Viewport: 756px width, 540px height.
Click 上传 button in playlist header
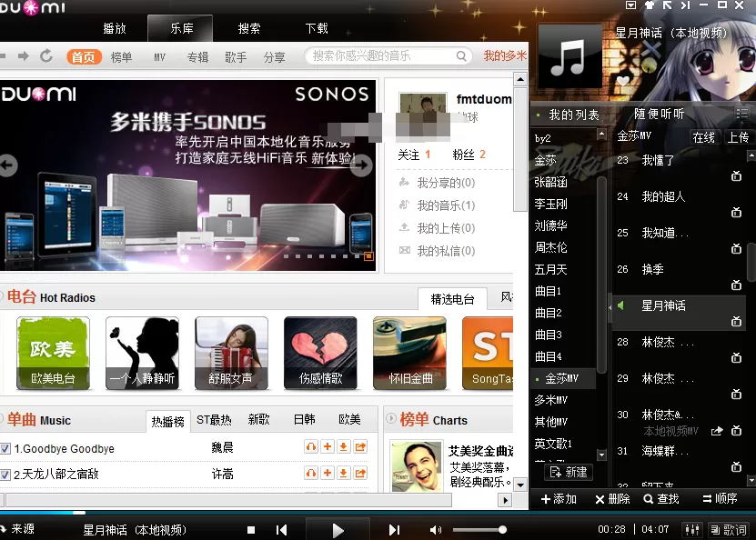pos(738,137)
